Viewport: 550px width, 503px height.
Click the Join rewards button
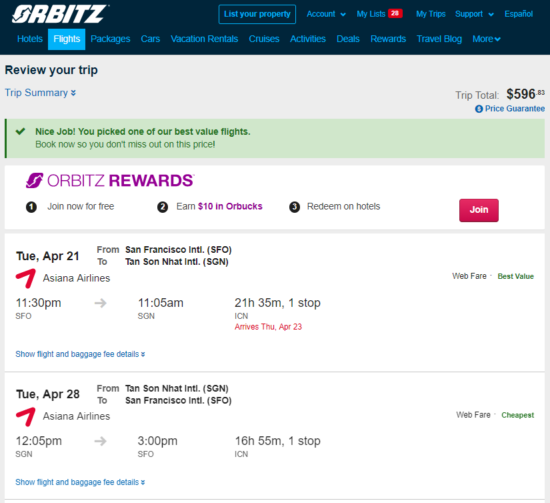(479, 210)
